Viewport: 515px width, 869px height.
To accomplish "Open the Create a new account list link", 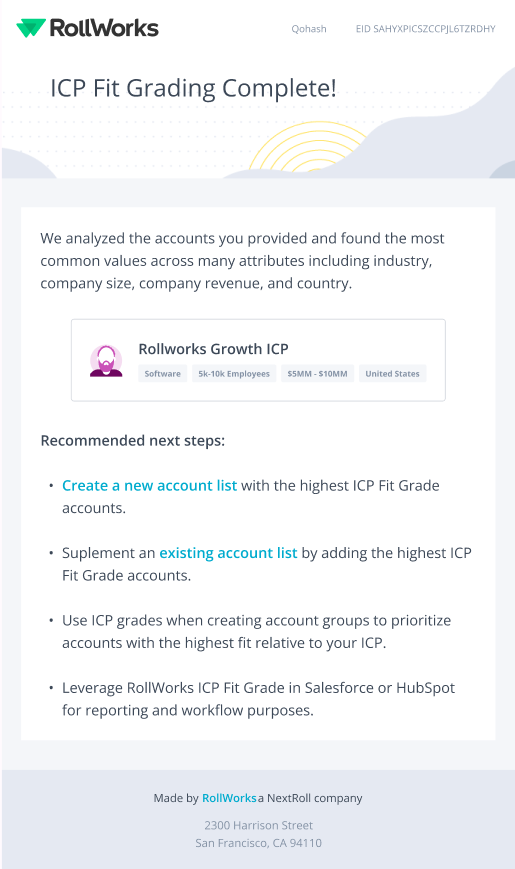I will pyautogui.click(x=149, y=485).
